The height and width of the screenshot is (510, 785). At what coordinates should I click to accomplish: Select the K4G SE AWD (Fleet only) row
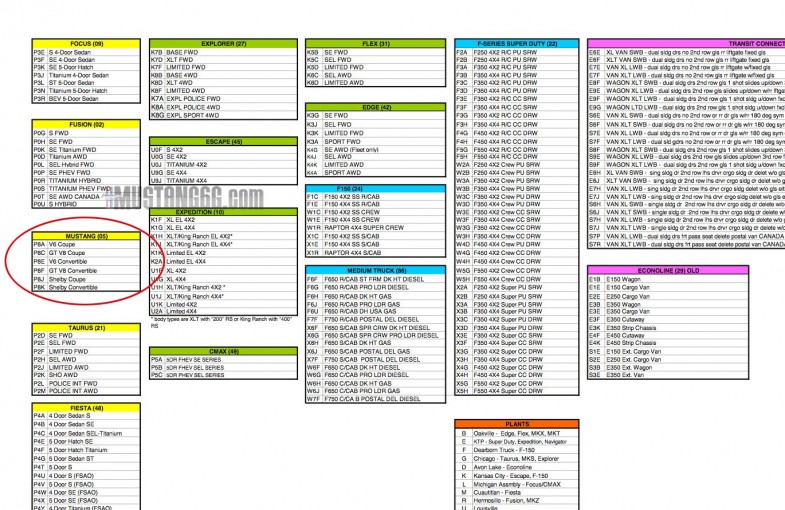coord(375,149)
